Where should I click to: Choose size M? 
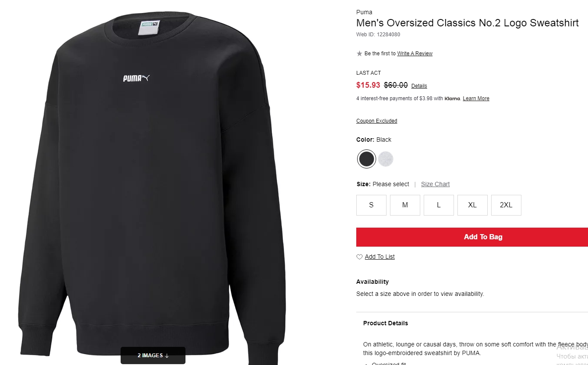coord(405,205)
